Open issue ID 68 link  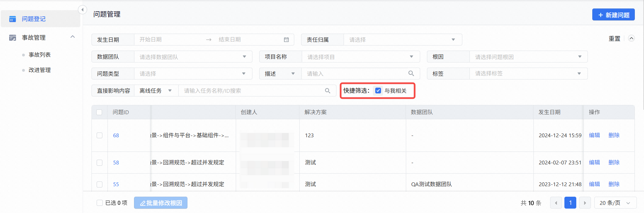[116, 135]
